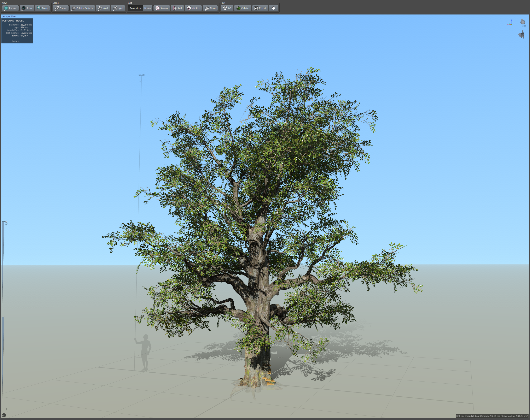The image size is (530, 420).
Task: Open the Light settings button
Action: coord(118,8)
